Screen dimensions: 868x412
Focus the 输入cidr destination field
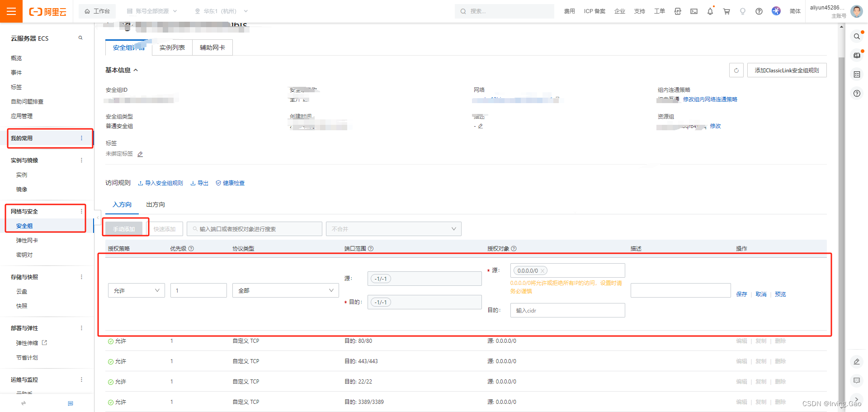(x=568, y=310)
